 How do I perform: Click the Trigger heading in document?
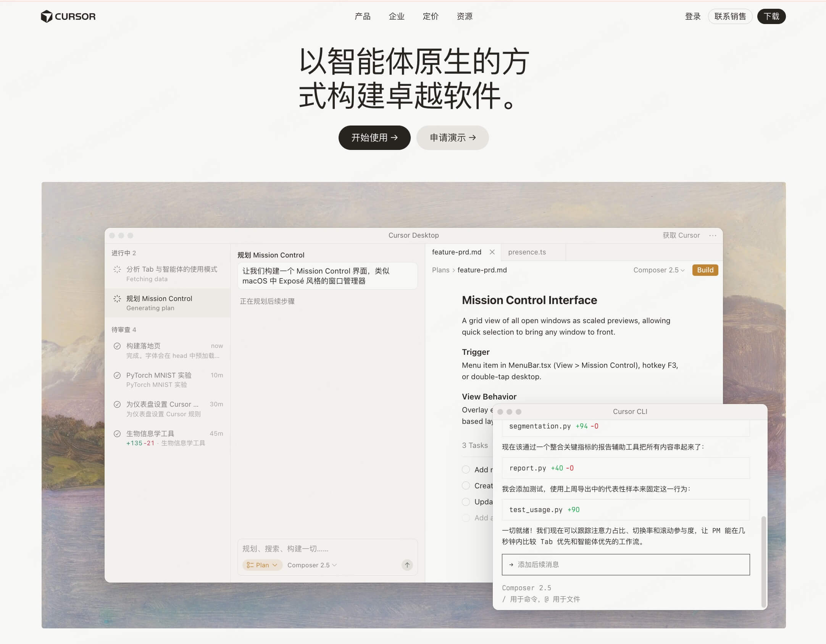476,352
